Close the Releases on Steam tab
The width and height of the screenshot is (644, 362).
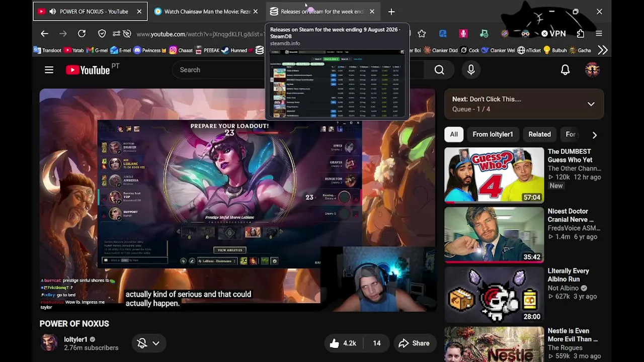372,12
